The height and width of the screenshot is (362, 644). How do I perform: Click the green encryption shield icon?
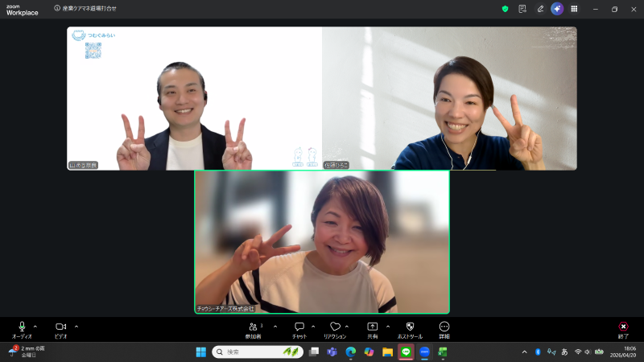point(505,9)
